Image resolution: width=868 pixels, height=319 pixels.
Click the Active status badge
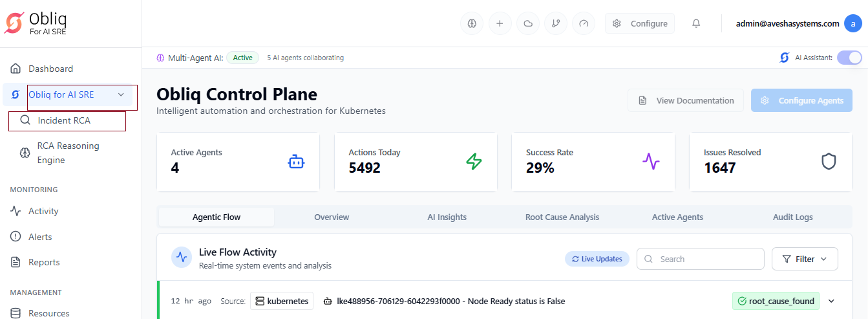point(243,58)
